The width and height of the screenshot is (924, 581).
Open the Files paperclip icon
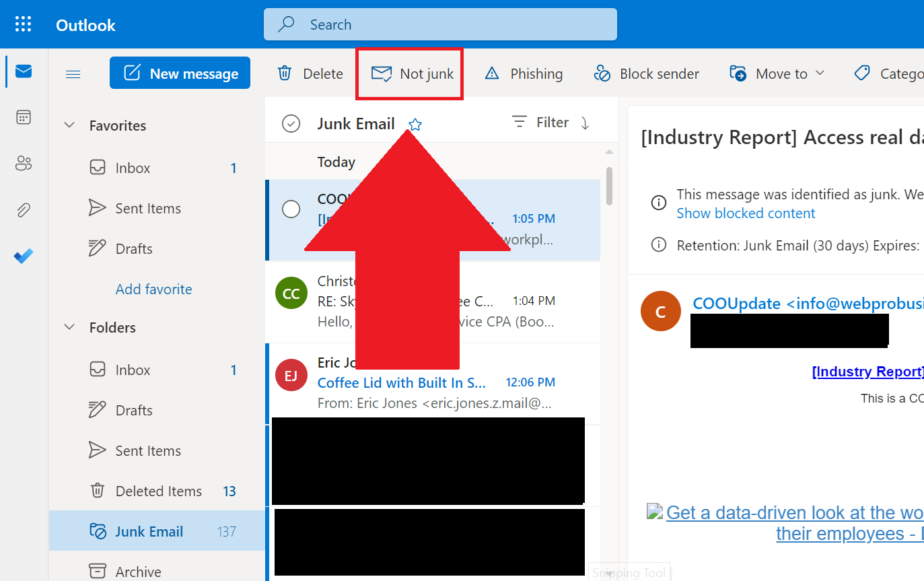[x=24, y=210]
